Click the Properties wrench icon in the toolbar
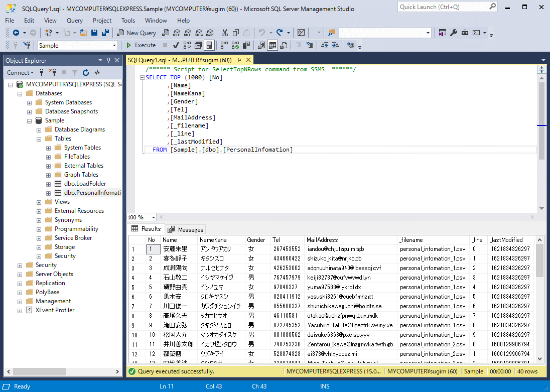Screen dimensions: 550x392 [454, 33]
